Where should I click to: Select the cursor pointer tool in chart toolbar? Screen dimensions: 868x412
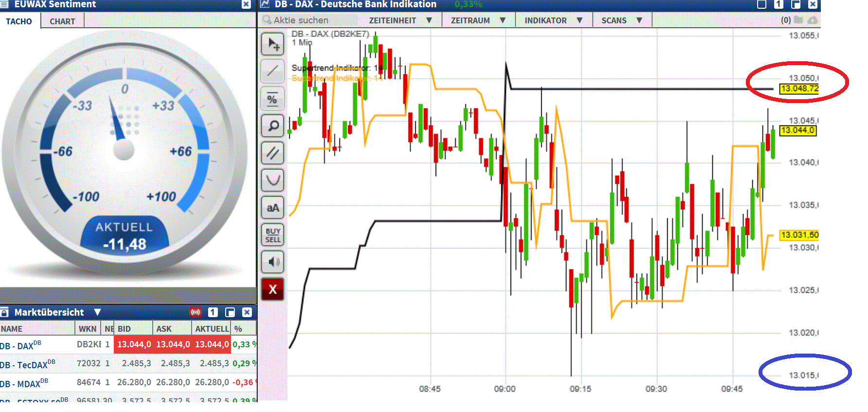pos(273,44)
